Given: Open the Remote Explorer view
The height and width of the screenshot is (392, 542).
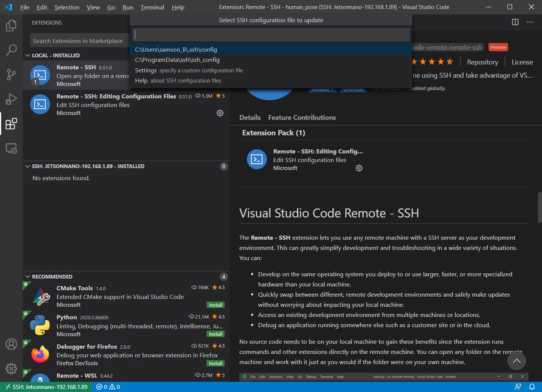Looking at the screenshot, I should [x=11, y=149].
